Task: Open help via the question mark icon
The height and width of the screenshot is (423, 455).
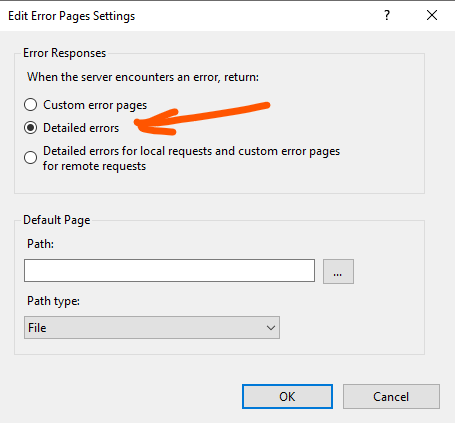Action: click(387, 15)
